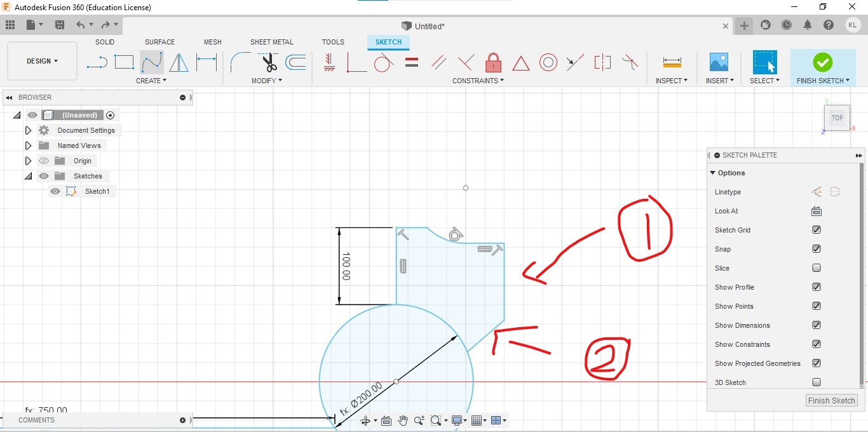Select the Sketch Dimension tool
Screen dimensions: 868x432
pos(207,62)
